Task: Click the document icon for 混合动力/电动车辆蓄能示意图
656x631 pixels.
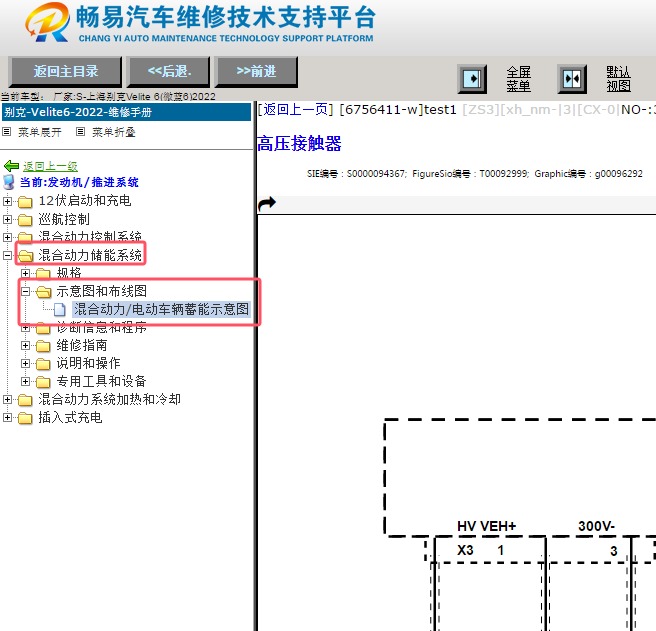Action: pos(60,310)
